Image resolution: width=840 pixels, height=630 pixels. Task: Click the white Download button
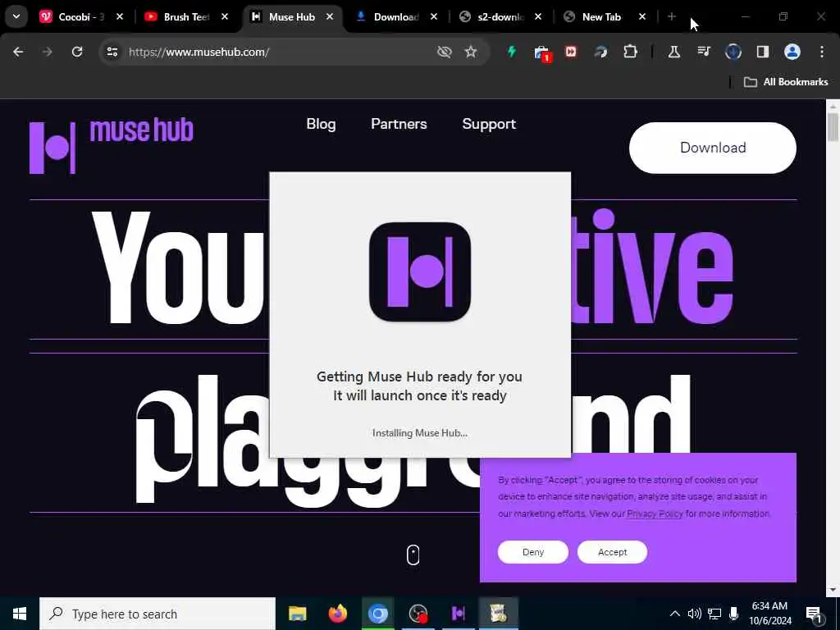pos(713,148)
